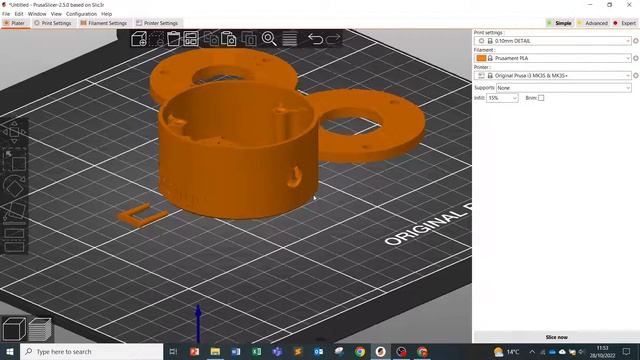Viewport: 640px width, 360px height.
Task: Select the Advanced mode button
Action: pos(592,23)
